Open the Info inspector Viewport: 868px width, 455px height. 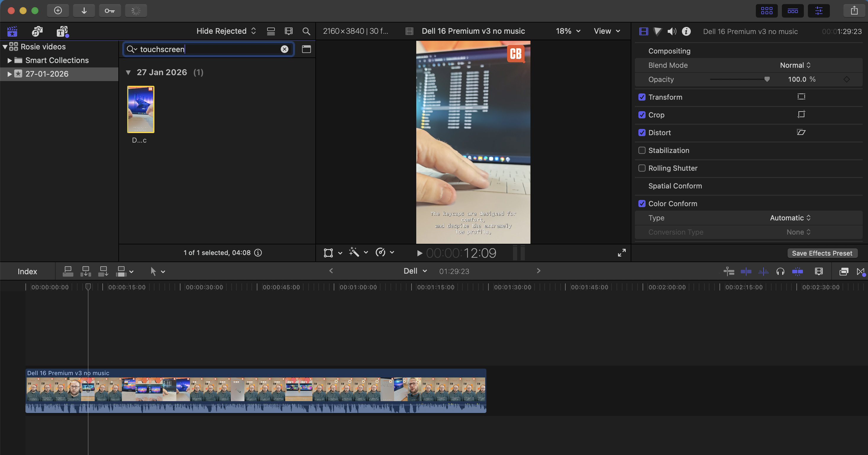(x=686, y=31)
